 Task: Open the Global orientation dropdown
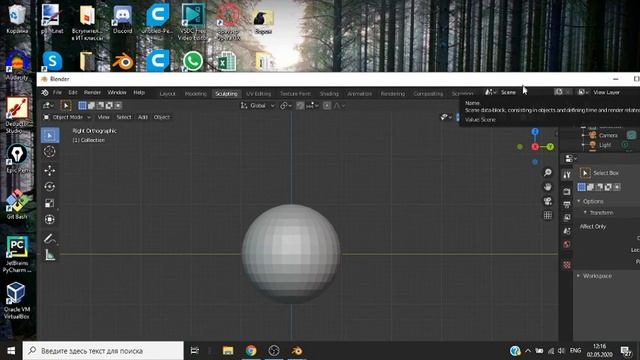[257, 106]
